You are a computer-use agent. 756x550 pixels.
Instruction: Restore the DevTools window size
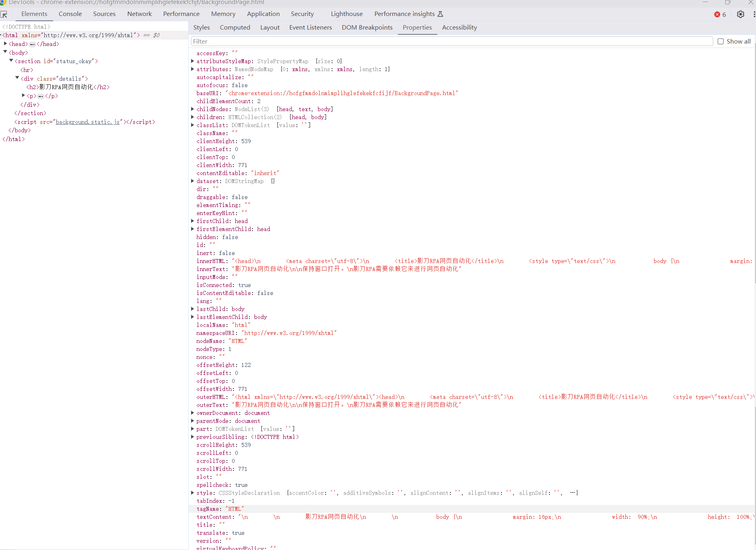point(728,2)
